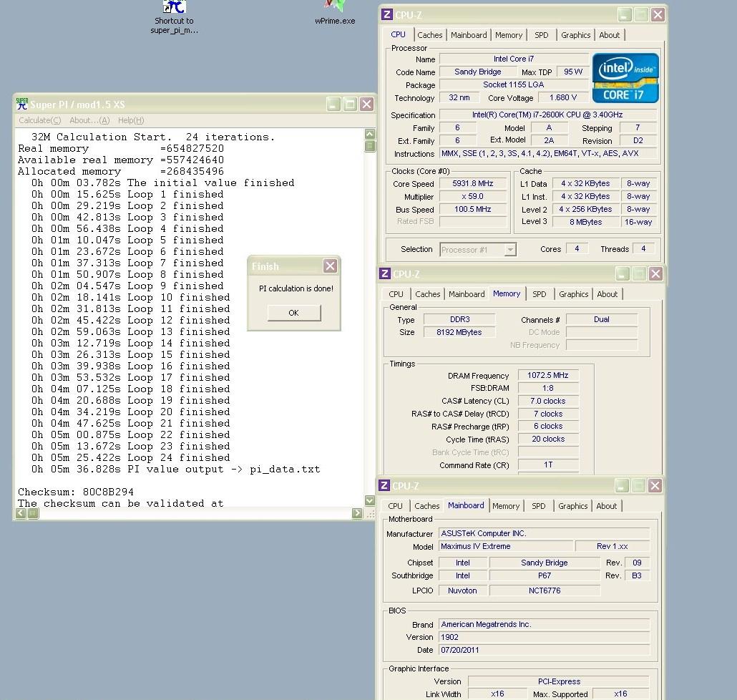Click the Checksum: 80C8B294 line in Super PI
Screen dimensions: 737x700
click(76, 492)
